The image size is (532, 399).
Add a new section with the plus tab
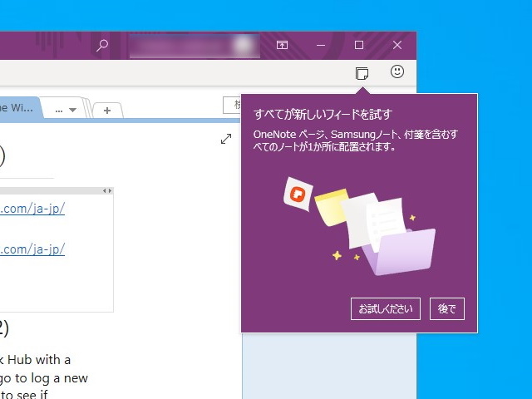click(107, 111)
